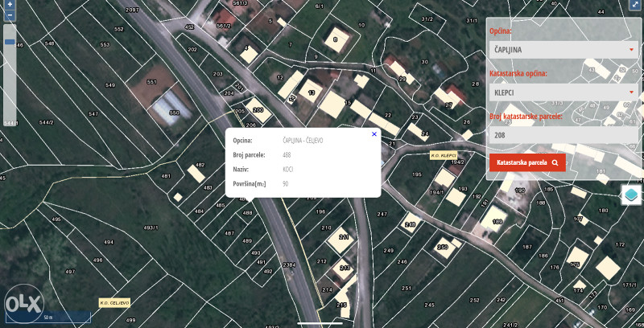Select parcel 195 on the map
644x328 pixels.
416,174
